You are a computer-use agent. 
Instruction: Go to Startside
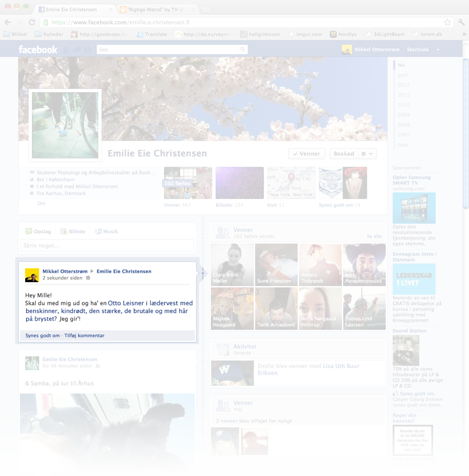(x=417, y=49)
